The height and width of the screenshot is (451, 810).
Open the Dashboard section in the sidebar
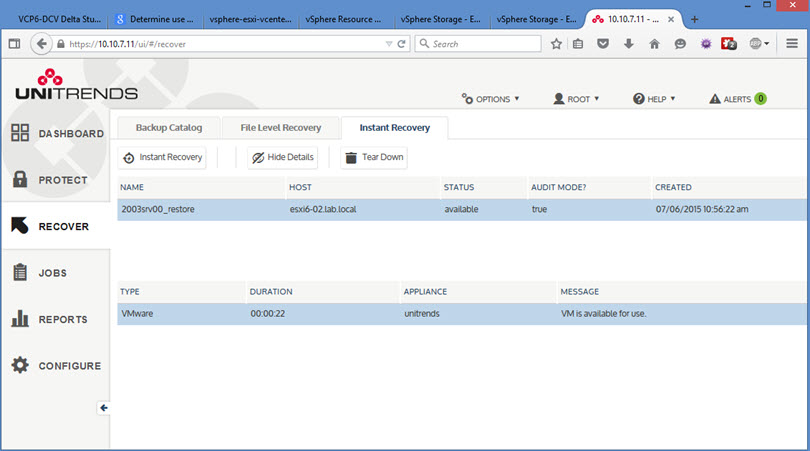[x=57, y=133]
